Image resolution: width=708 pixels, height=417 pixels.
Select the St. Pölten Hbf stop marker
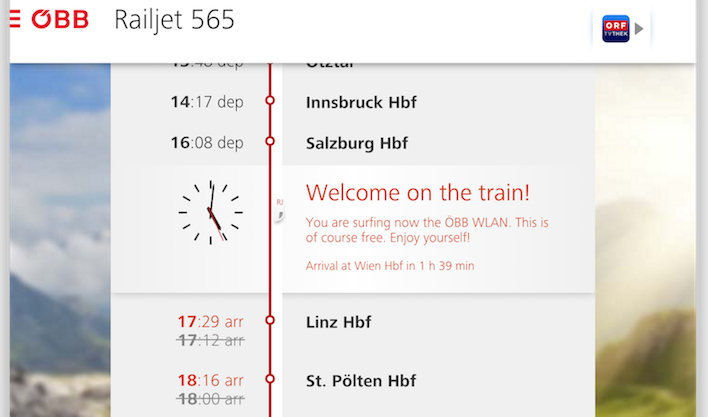tap(270, 379)
